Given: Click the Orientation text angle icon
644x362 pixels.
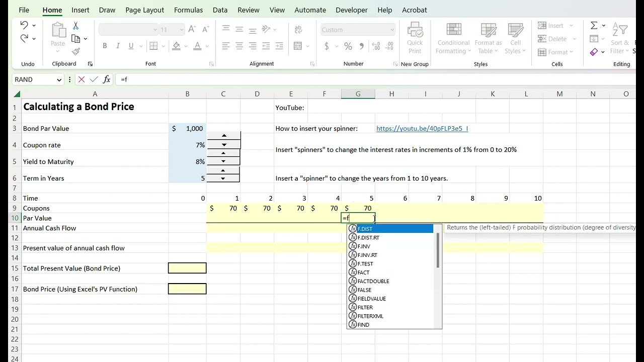Looking at the screenshot, I should click(x=266, y=30).
